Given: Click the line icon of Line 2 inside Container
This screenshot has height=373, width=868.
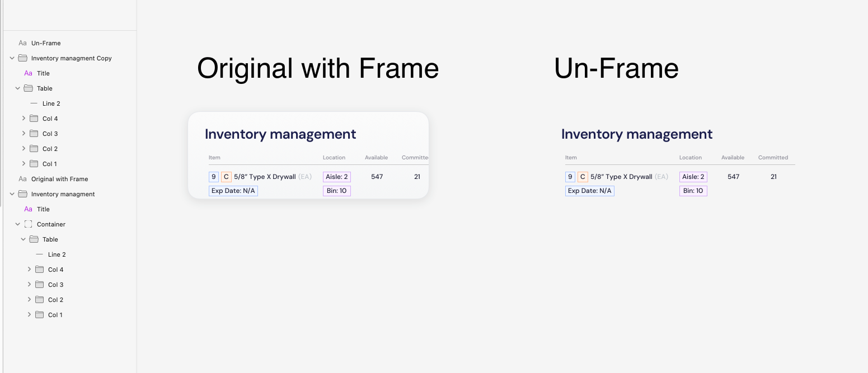Looking at the screenshot, I should click(x=39, y=254).
